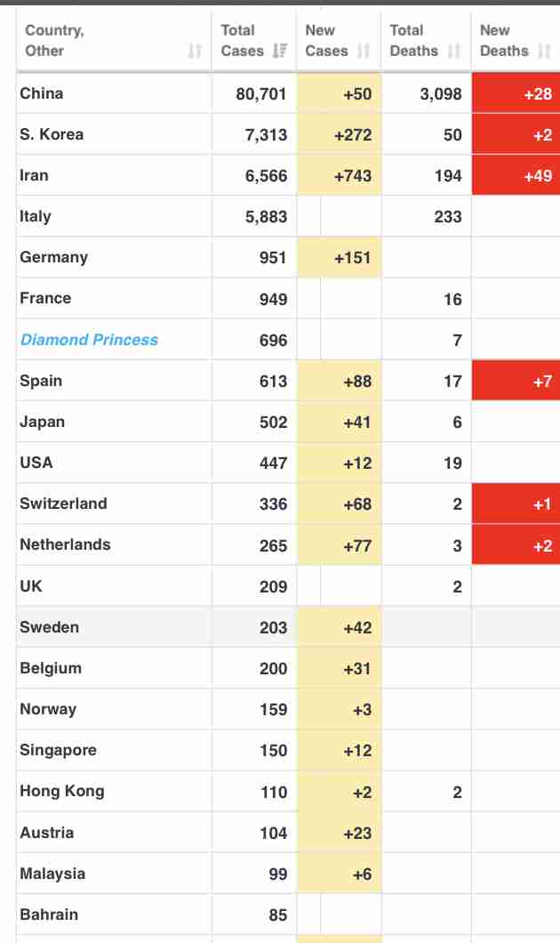Viewport: 560px width, 943px height.
Task: Click USA total deaths value 19
Action: click(x=452, y=463)
